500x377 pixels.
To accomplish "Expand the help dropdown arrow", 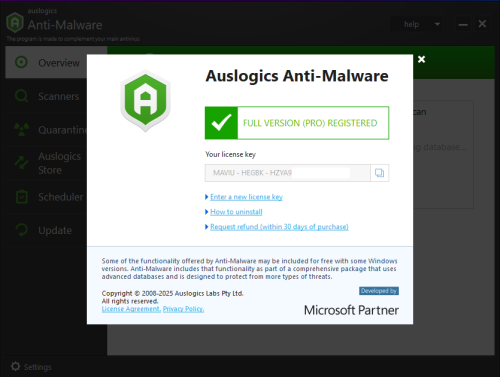I will [x=437, y=24].
